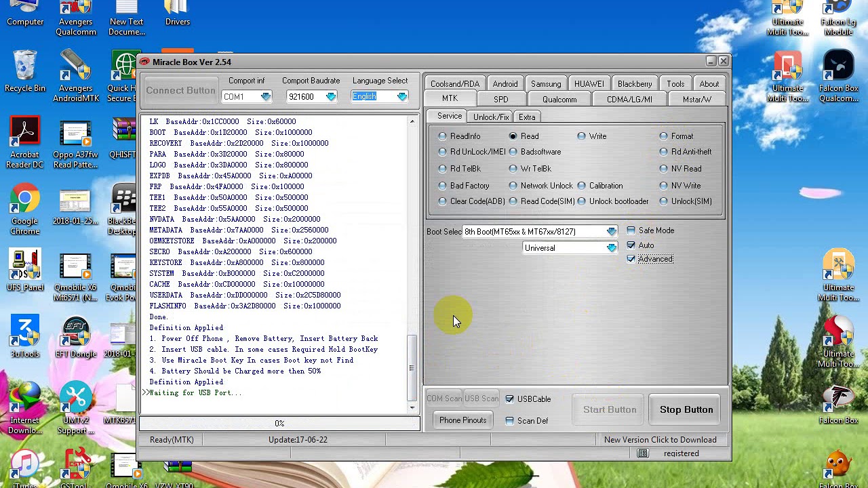868x488 pixels.
Task: Open the Drivers folder on desktop
Action: pyautogui.click(x=178, y=14)
